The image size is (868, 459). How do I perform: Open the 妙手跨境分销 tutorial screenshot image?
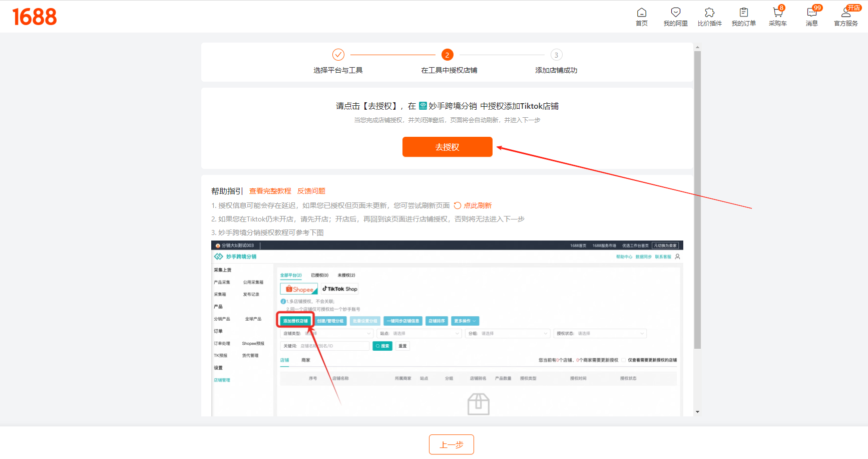(x=447, y=328)
